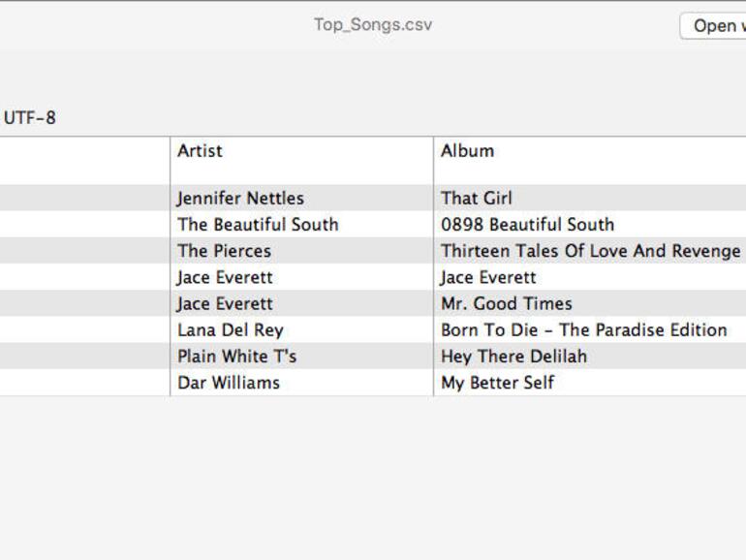Select Jace Everett in the Mr. Good Times row

(x=225, y=303)
